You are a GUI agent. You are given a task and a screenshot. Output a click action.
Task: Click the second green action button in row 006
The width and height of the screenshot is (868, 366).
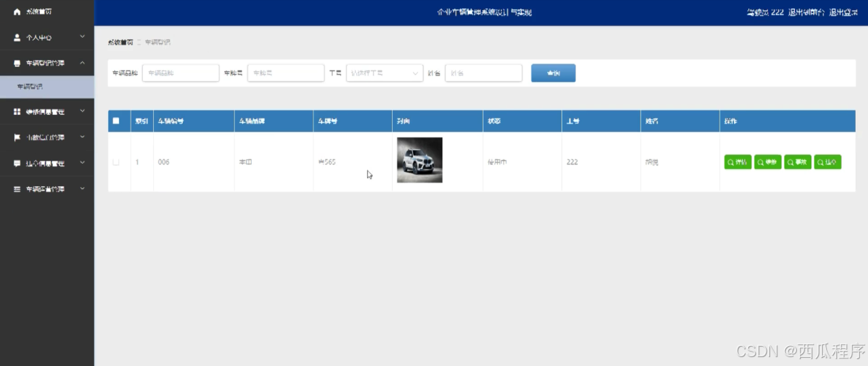(x=767, y=162)
